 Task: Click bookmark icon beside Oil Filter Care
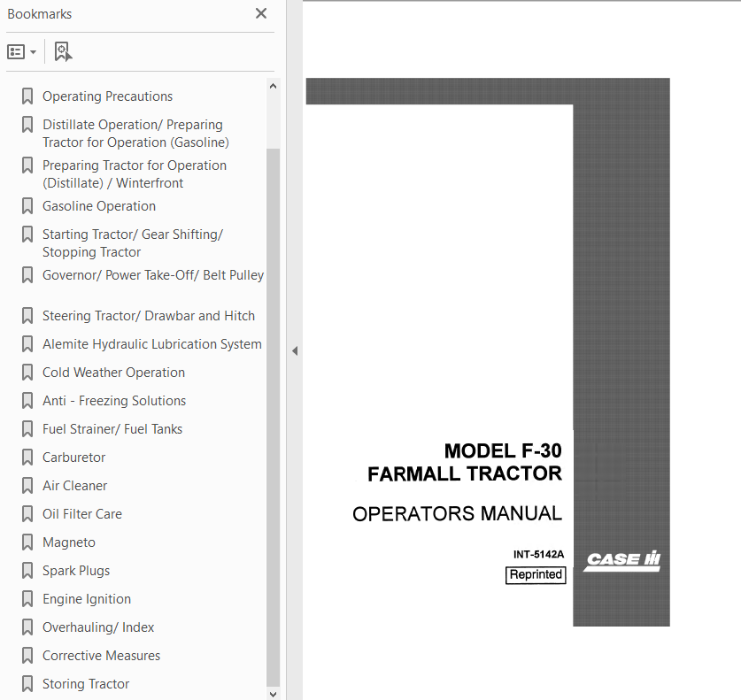click(x=27, y=514)
